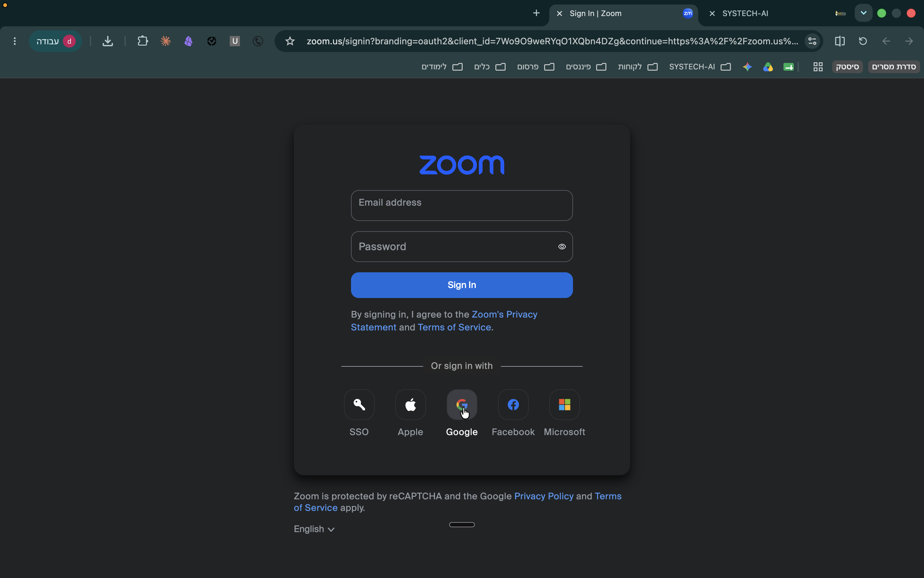Go forward with the right arrow
This screenshot has width=924, height=578.
pyautogui.click(x=909, y=41)
